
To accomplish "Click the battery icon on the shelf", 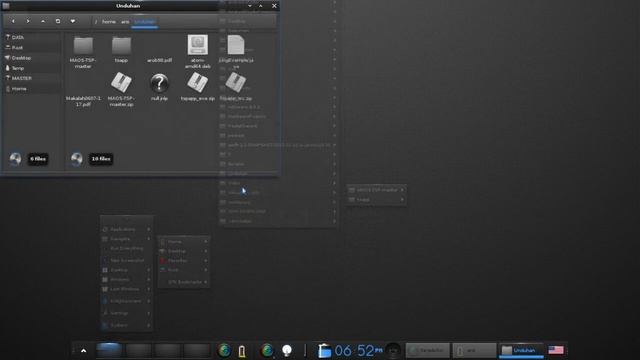I will pos(242,351).
